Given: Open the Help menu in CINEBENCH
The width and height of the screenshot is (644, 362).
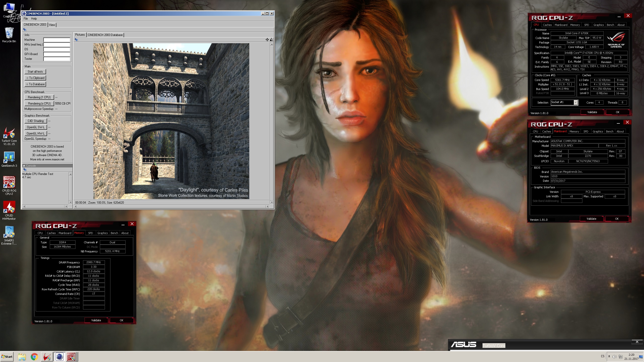Looking at the screenshot, I should click(x=34, y=19).
